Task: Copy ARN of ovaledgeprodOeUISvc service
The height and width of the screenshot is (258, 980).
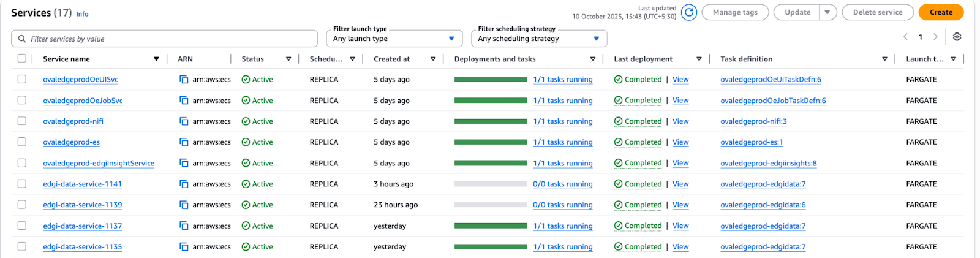Action: pos(184,80)
